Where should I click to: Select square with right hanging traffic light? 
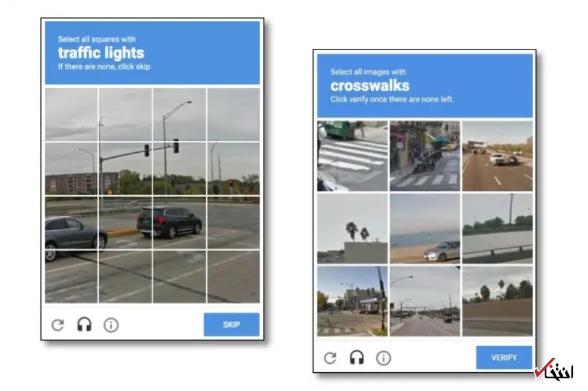[179, 169]
